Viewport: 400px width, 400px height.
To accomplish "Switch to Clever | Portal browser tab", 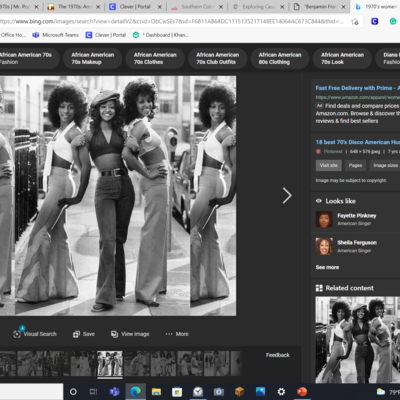I will [x=135, y=7].
